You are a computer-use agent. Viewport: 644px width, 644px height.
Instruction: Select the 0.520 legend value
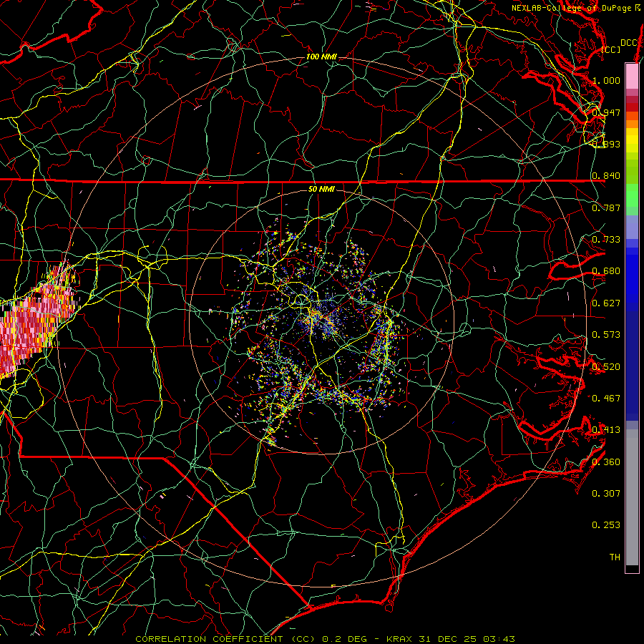click(x=606, y=366)
